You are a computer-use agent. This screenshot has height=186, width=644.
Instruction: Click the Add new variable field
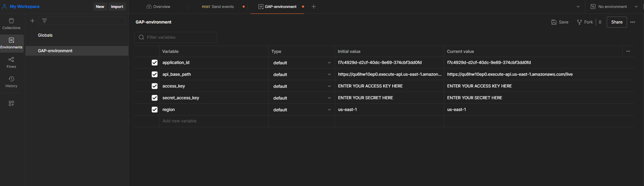(x=214, y=121)
